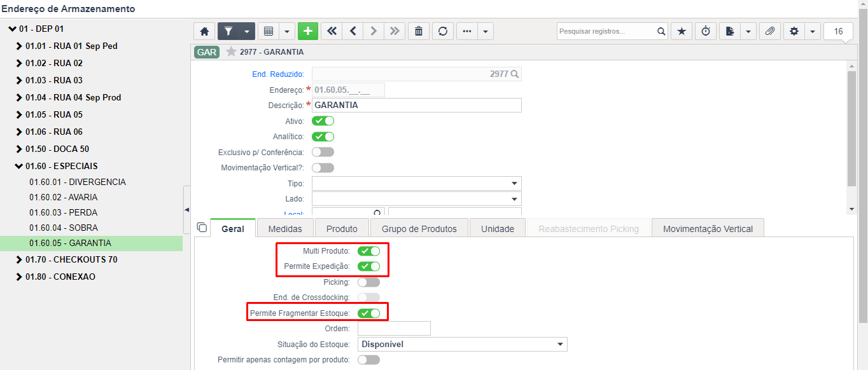Expand 01.70 - CHECKOUTS 70 node
The height and width of the screenshot is (370, 868).
19,259
